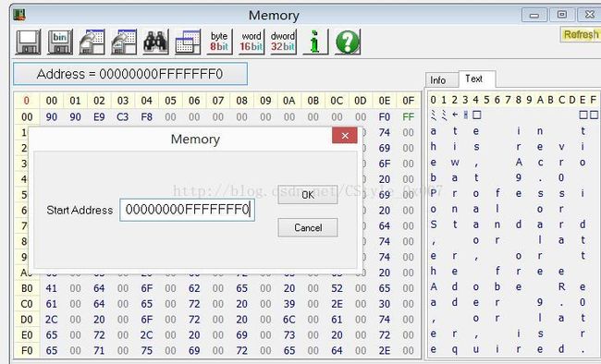Click row header E0
Viewport: 601px width, 364px height.
[27, 335]
